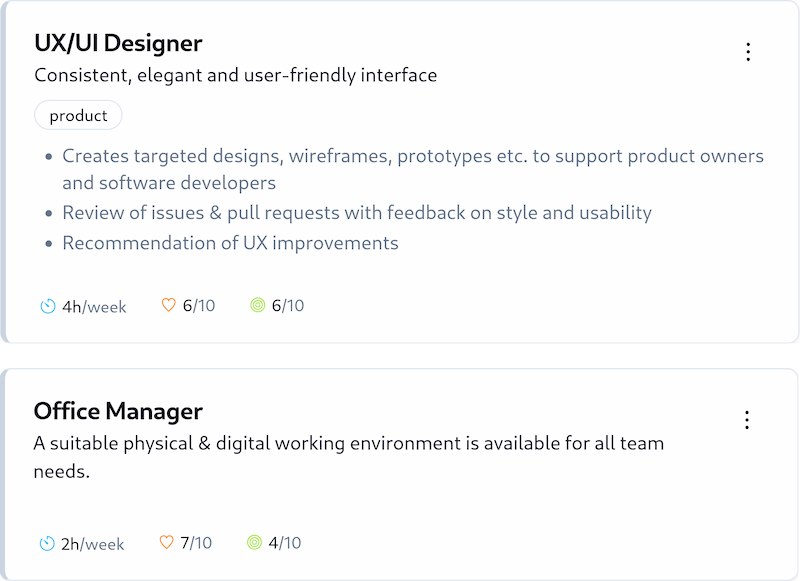
Task: Click the green target icon beside 4/10
Action: pos(254,543)
